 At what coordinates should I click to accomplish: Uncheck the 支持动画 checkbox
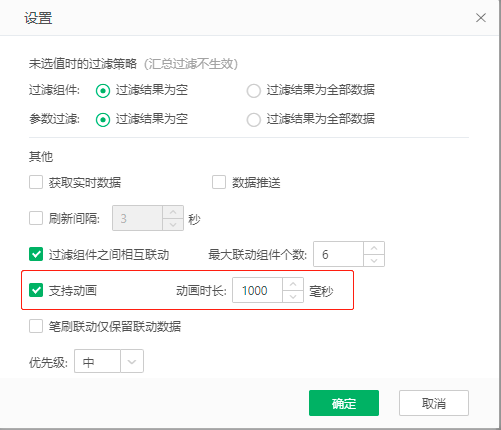[x=36, y=290]
